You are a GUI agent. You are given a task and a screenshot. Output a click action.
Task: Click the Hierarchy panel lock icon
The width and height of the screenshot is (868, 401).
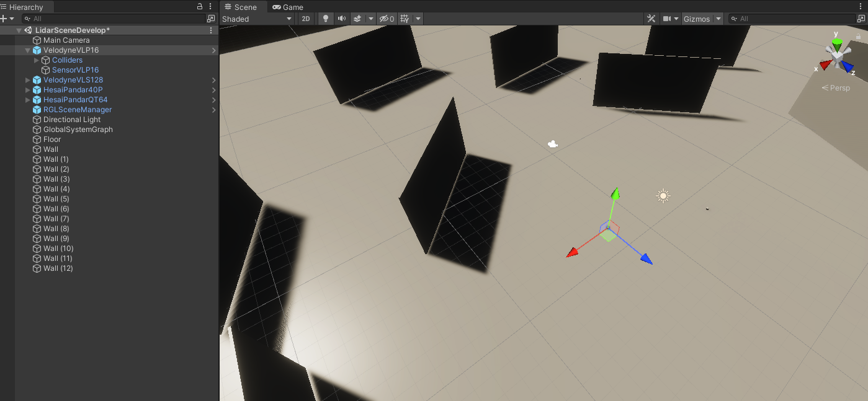point(200,6)
